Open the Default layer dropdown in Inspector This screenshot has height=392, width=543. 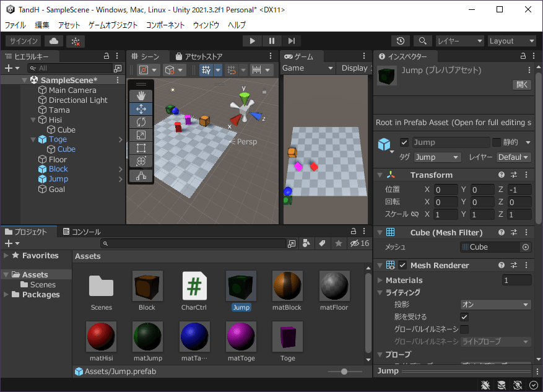tap(513, 157)
